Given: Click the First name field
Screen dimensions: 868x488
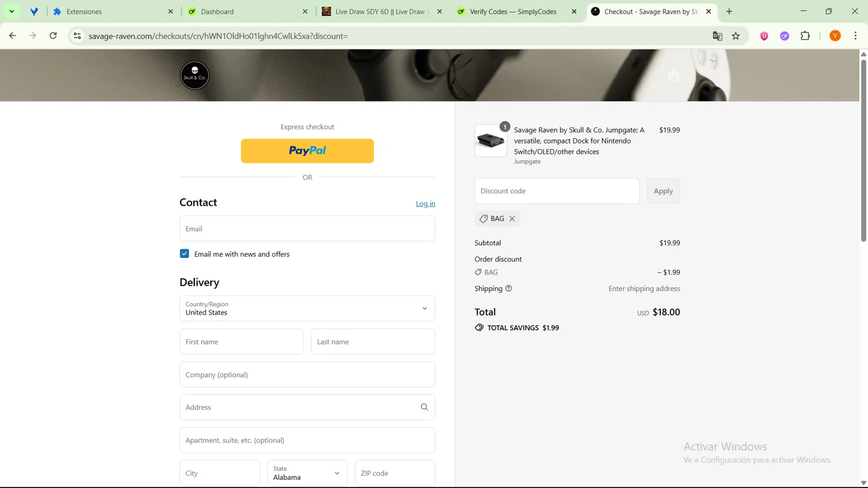Looking at the screenshot, I should (x=241, y=341).
